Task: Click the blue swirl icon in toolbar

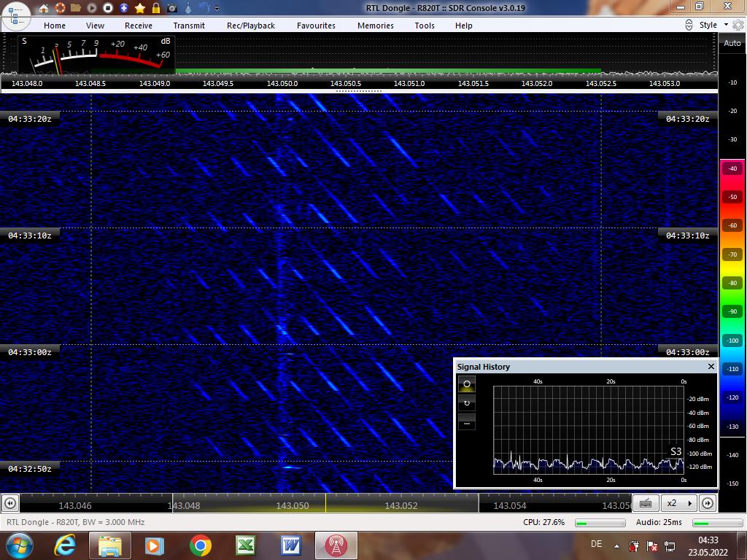Action: tap(204, 7)
